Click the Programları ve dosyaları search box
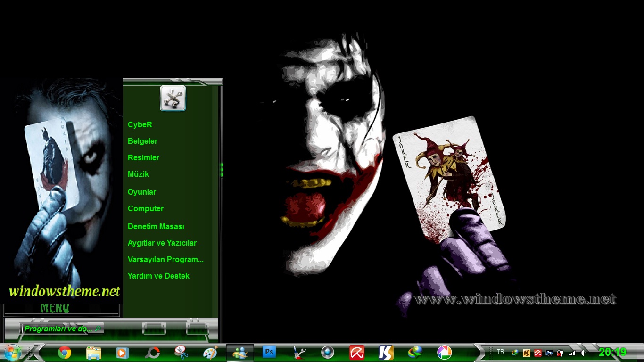644x362 pixels. click(62, 329)
